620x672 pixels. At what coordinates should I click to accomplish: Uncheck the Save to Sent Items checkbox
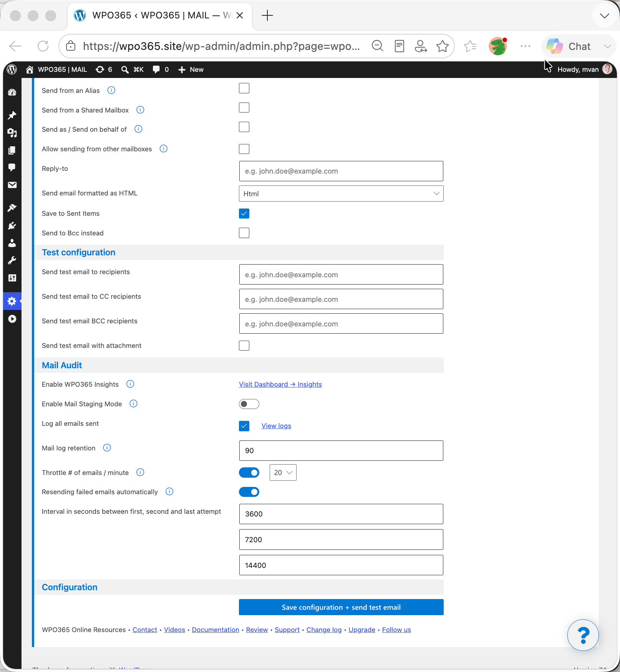pos(244,214)
